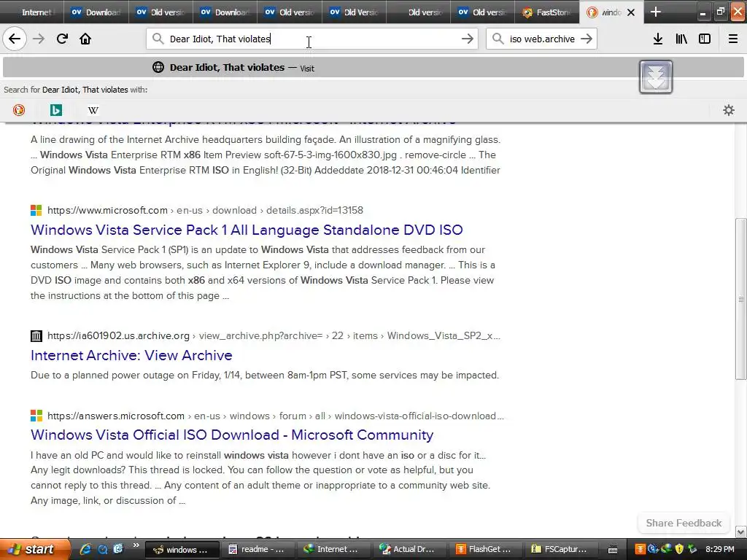Switch to the 'FlashGet ...' taskbar window
The height and width of the screenshot is (560, 747).
tap(484, 549)
